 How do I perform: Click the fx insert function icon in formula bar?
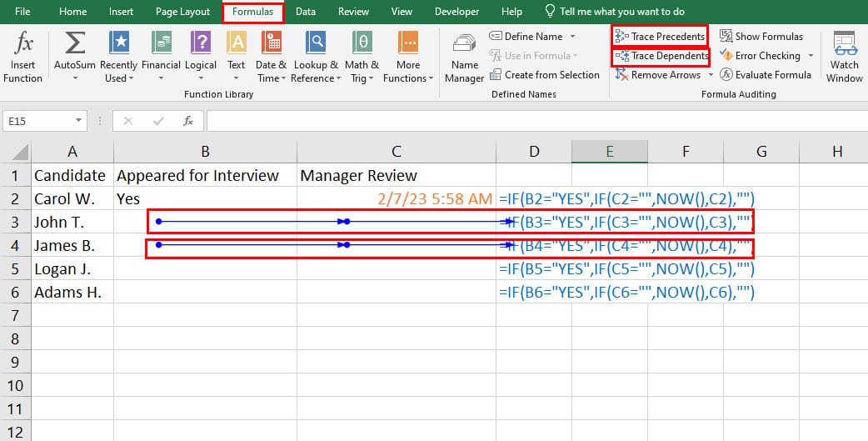[x=188, y=121]
